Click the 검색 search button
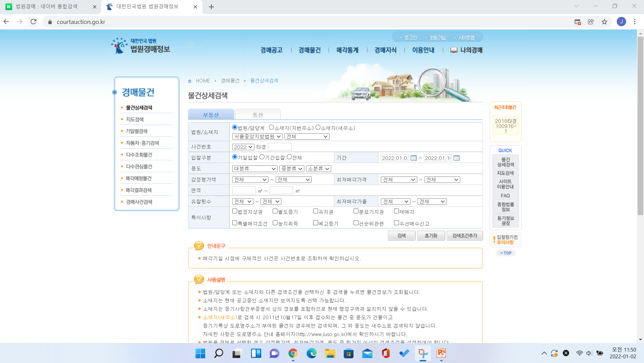The width and height of the screenshot is (644, 363). click(401, 236)
